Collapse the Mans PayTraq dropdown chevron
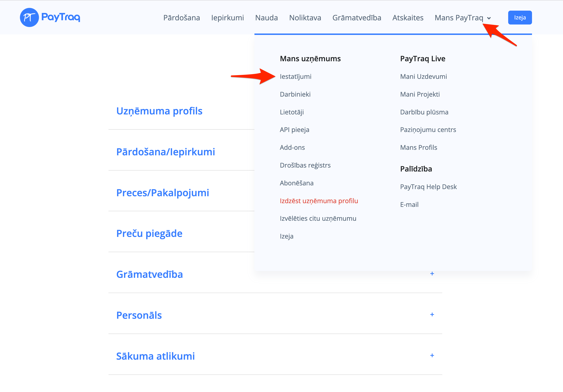This screenshot has width=563, height=392. coord(489,18)
